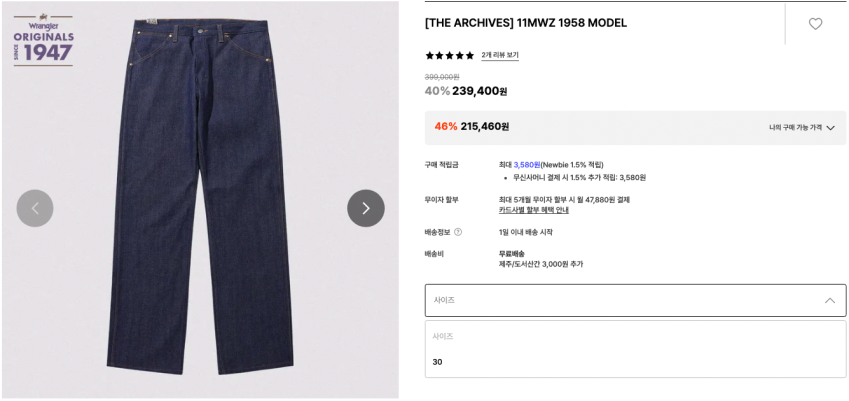Viewport: 849px width, 401px height.
Task: Click the 무료배송 free shipping text
Action: (x=512, y=253)
